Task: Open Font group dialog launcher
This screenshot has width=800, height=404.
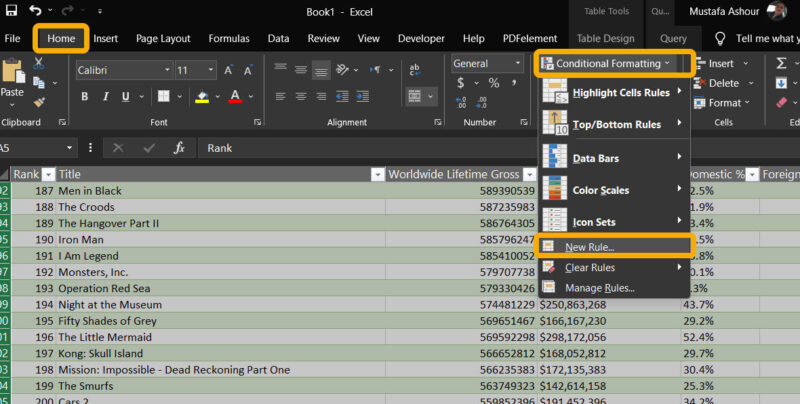Action: (258, 122)
